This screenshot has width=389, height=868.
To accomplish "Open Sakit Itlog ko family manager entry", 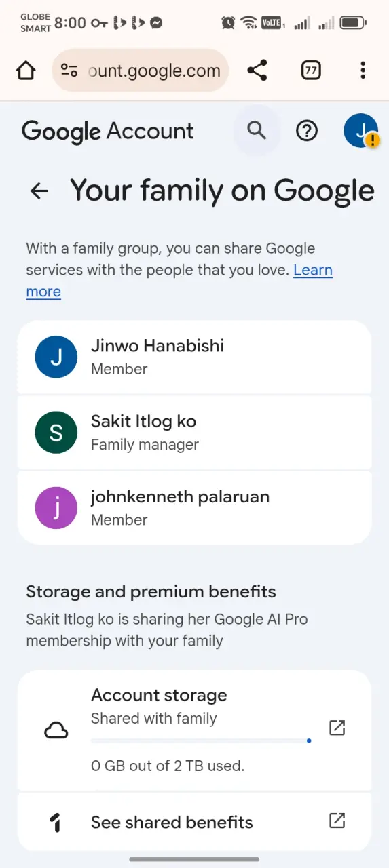I will [194, 433].
